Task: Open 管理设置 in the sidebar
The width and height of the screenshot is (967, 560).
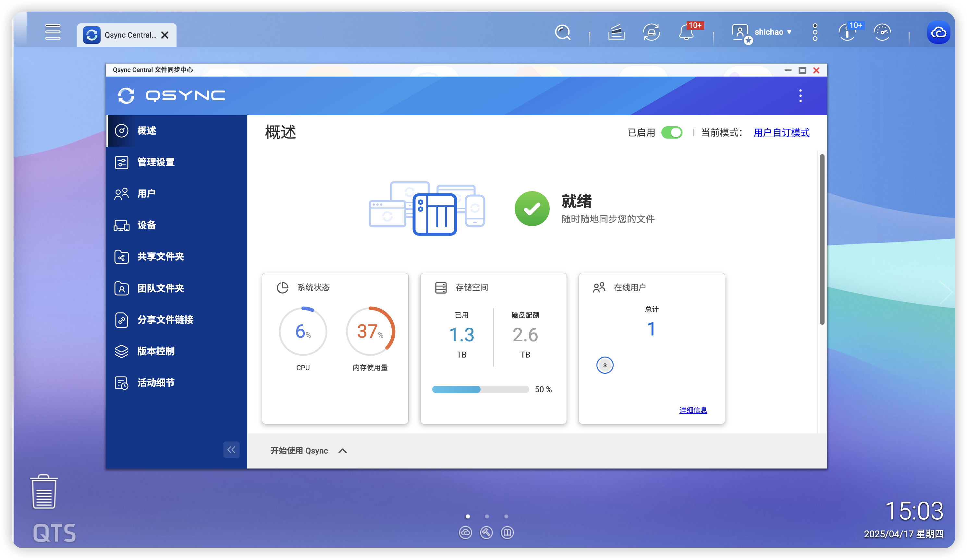Action: (x=177, y=162)
